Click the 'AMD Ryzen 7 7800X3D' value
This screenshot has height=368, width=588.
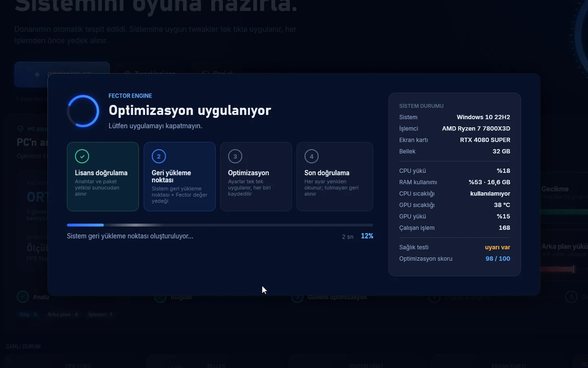click(x=476, y=128)
